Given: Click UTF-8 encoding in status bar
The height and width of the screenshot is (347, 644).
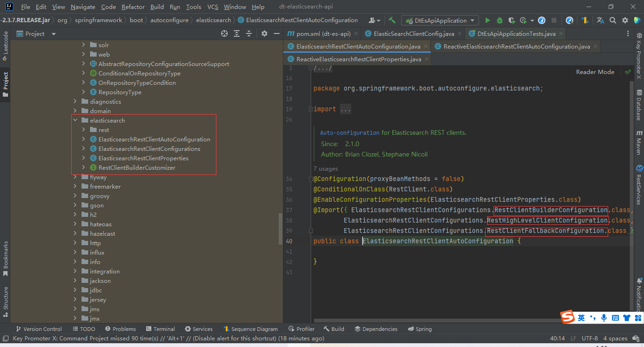Looking at the screenshot, I should point(589,338).
